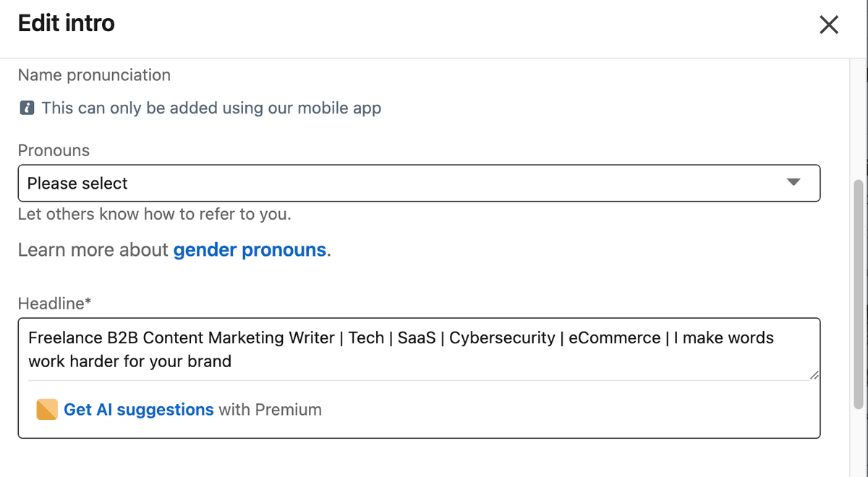Viewport: 868px width, 477px height.
Task: Click the gold Premium icon
Action: [x=47, y=410]
